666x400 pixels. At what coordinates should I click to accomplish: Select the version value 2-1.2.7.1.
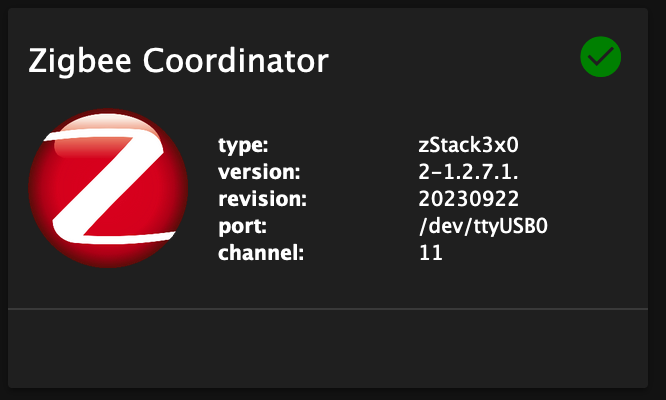tap(468, 172)
